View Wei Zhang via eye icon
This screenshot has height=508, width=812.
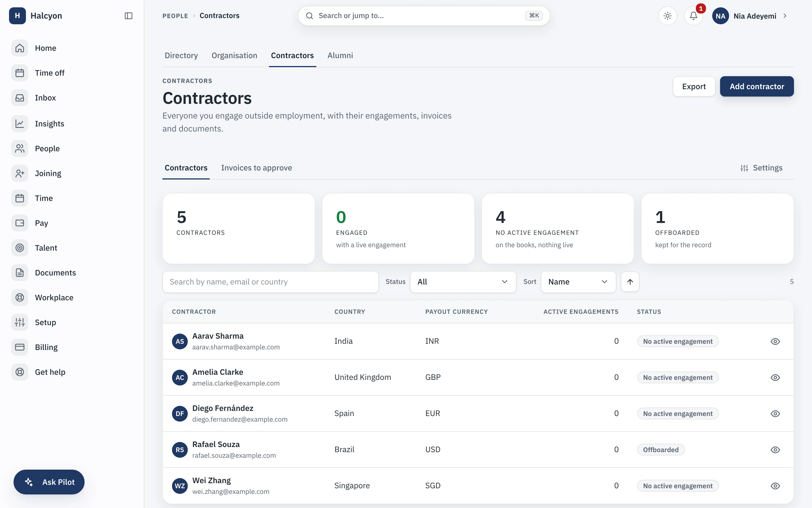tap(775, 486)
